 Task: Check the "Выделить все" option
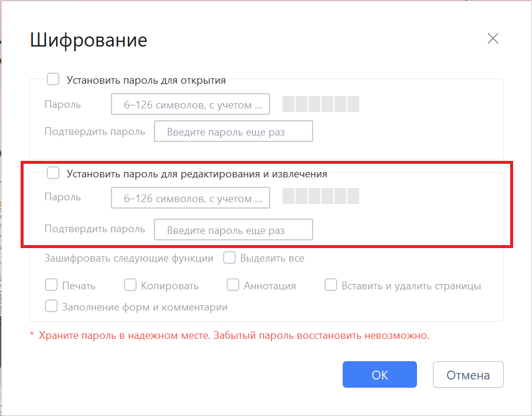(x=229, y=257)
